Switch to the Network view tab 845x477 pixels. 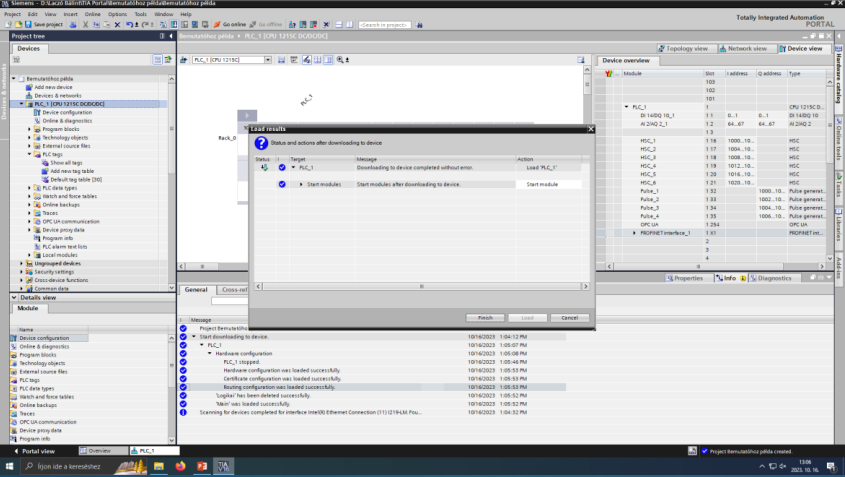pos(746,48)
